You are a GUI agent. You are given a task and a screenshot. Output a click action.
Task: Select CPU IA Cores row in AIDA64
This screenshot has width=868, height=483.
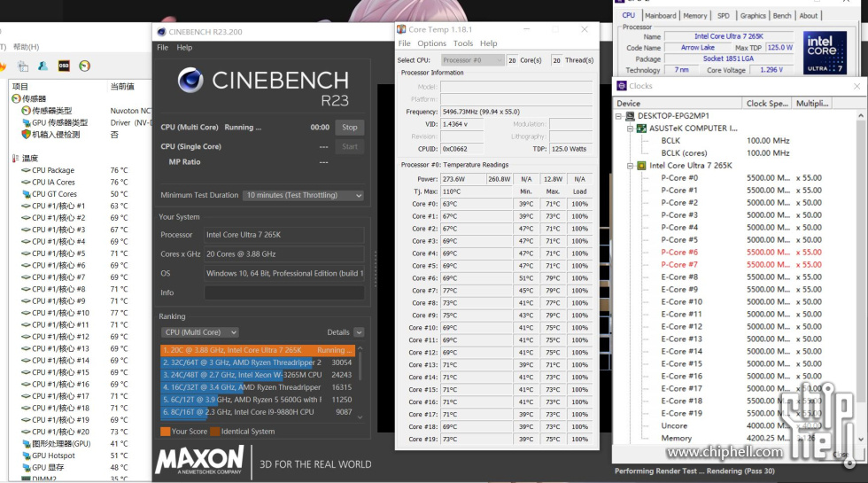[x=80, y=183]
